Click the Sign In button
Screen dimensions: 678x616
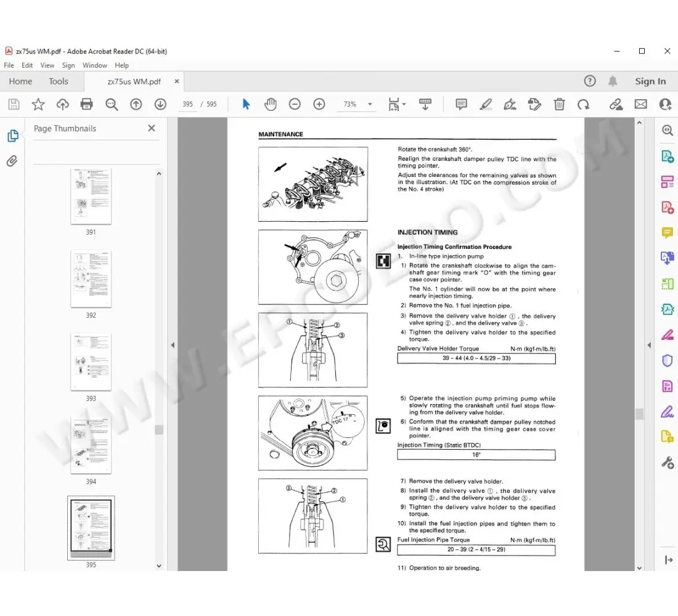tap(650, 81)
